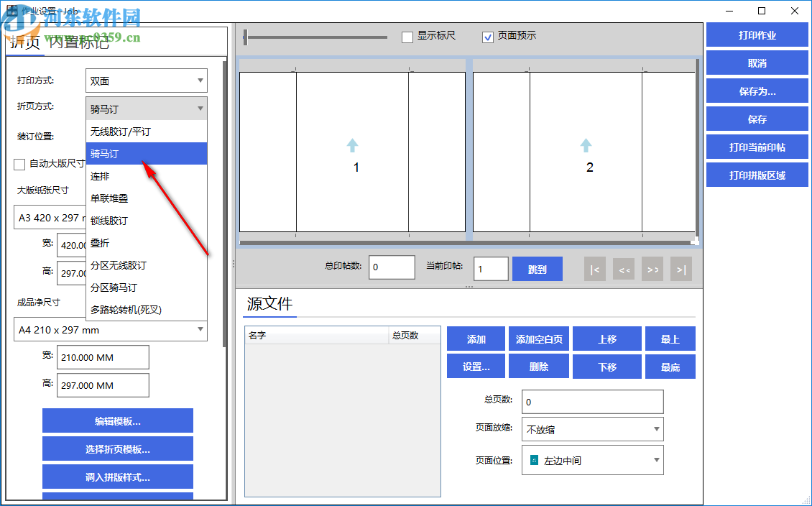Click 添加空白页 button

point(538,339)
